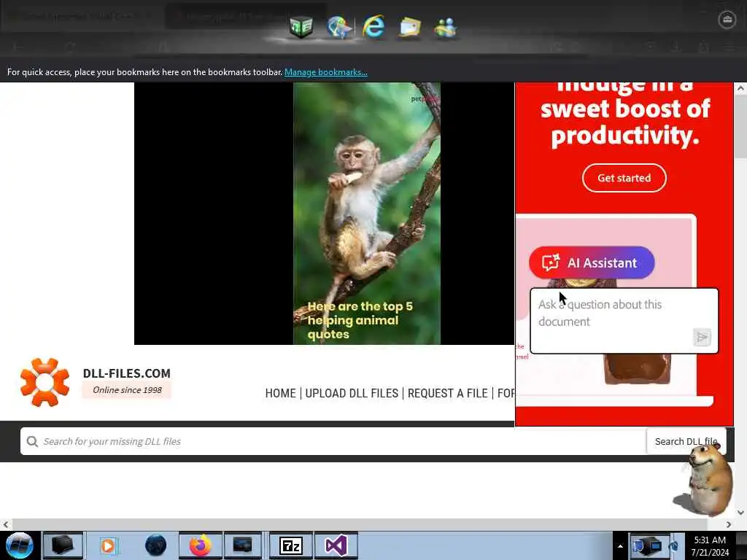747x560 pixels.
Task: Open the Windows Start menu
Action: pos(20,545)
